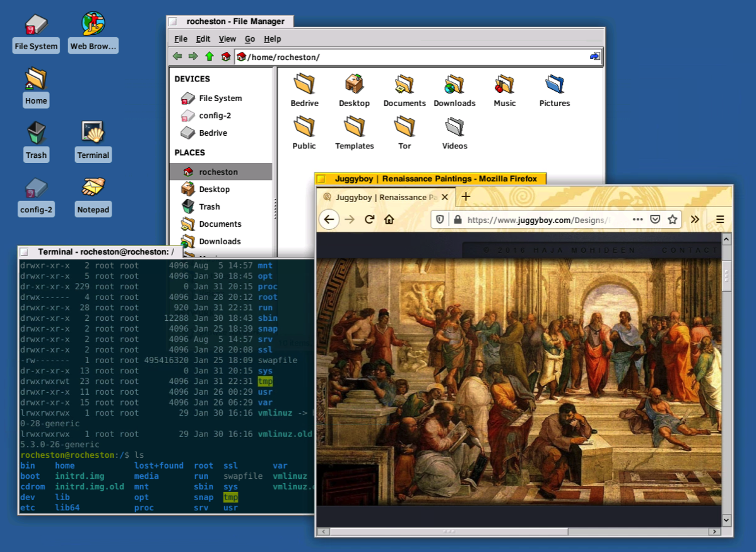
Task: Open a new Firefox tab with plus button
Action: point(466,196)
